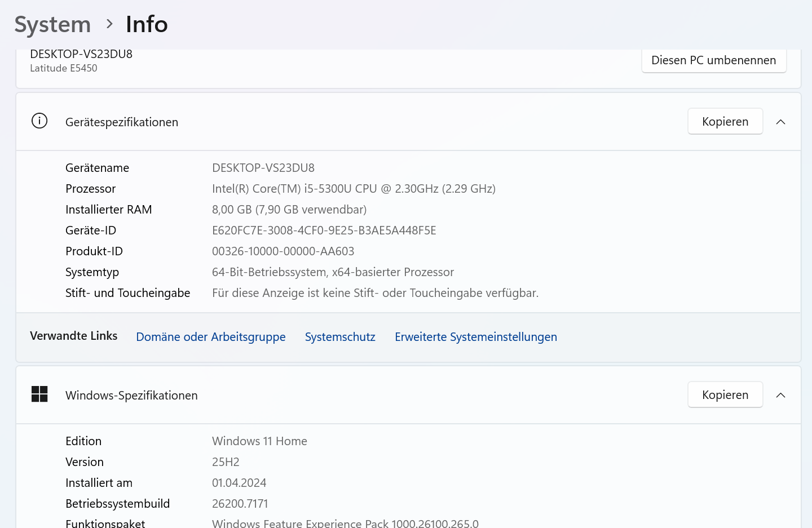This screenshot has width=812, height=528.
Task: Click the 'Windows-Spezifikationen' section heading
Action: pyautogui.click(x=131, y=396)
